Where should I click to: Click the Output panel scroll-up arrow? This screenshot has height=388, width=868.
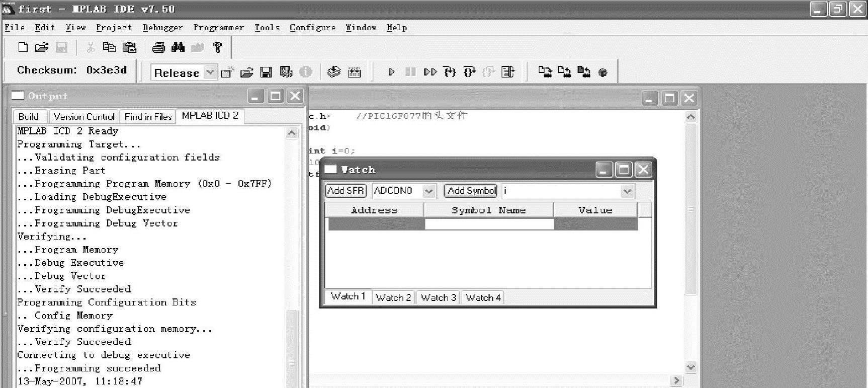292,133
